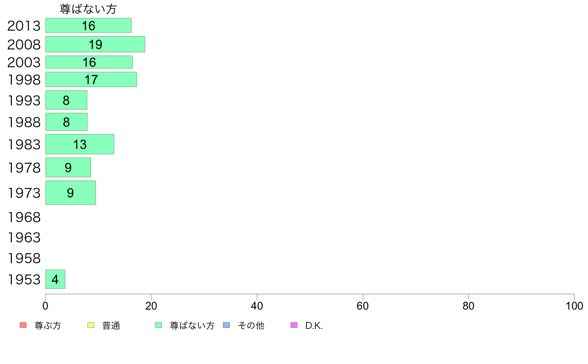Click the green 尊ばない方 legend swatch
The image size is (588, 364).
[158, 325]
